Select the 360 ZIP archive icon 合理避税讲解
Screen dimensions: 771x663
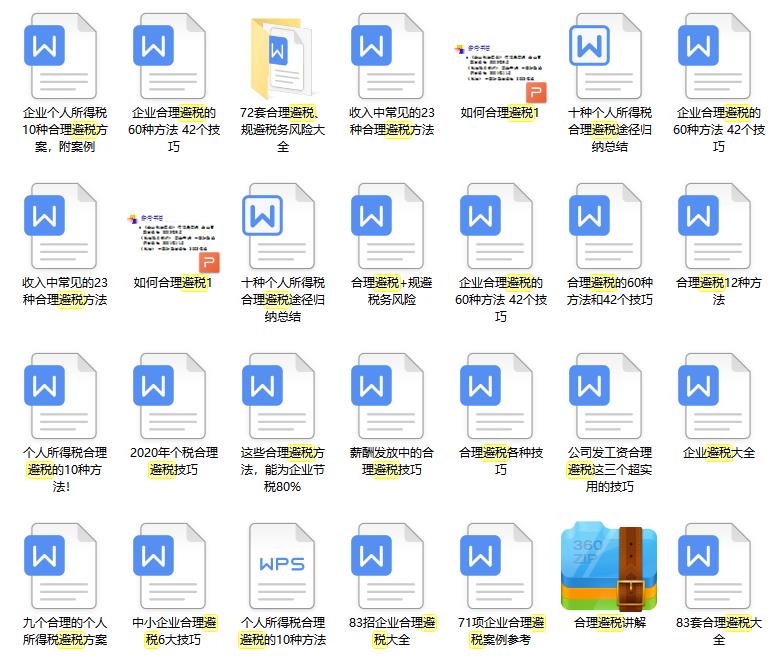pos(609,566)
